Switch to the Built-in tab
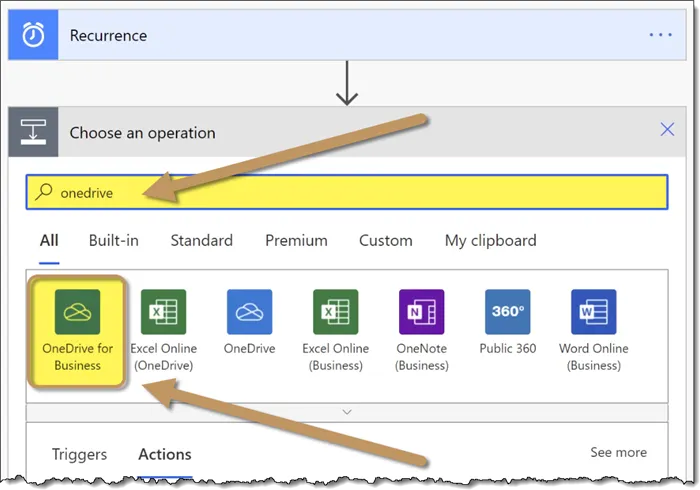Image resolution: width=700 pixels, height=490 pixels. (113, 241)
